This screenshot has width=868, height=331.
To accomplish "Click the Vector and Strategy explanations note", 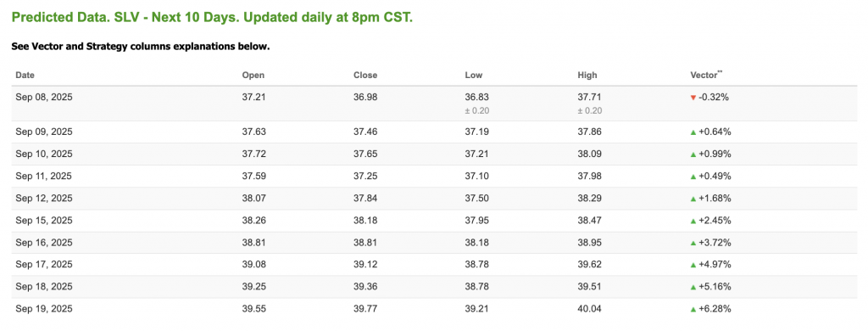I will coord(141,47).
